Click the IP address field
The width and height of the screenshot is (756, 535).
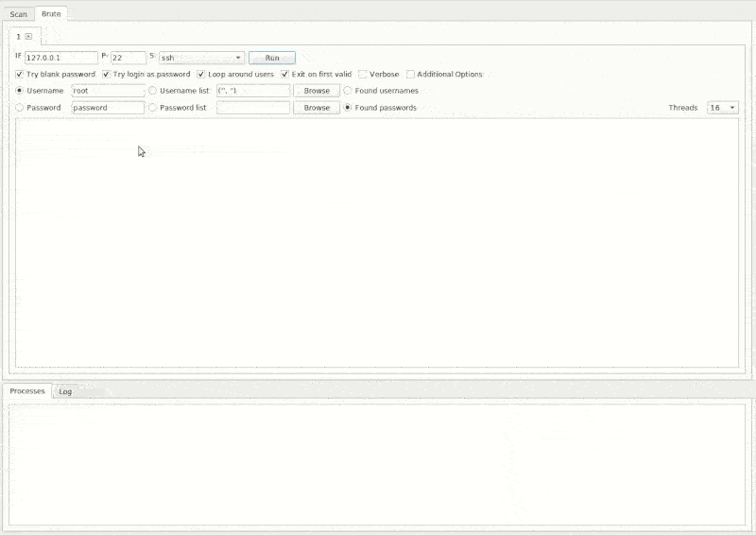[x=61, y=58]
